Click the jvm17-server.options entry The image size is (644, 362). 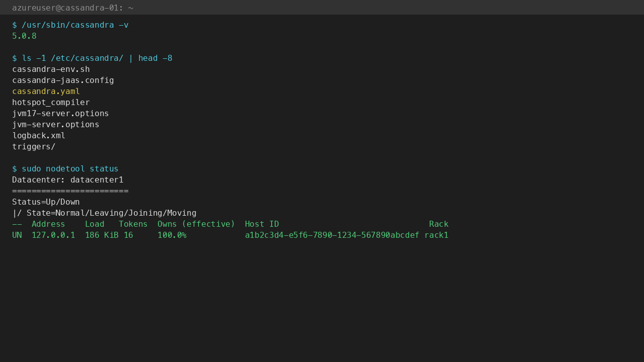[60, 114]
